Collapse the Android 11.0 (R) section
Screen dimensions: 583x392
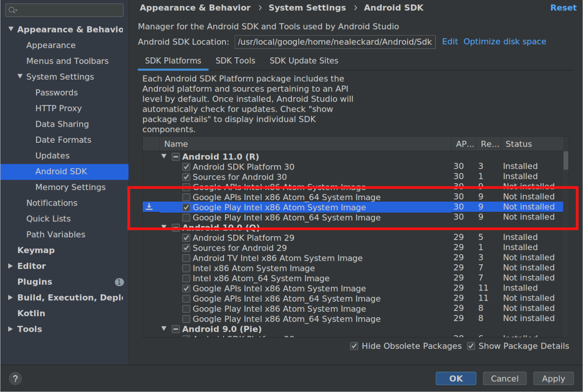[x=164, y=156]
